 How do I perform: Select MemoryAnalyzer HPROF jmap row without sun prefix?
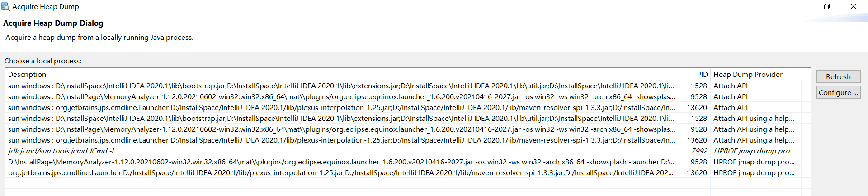[316, 162]
